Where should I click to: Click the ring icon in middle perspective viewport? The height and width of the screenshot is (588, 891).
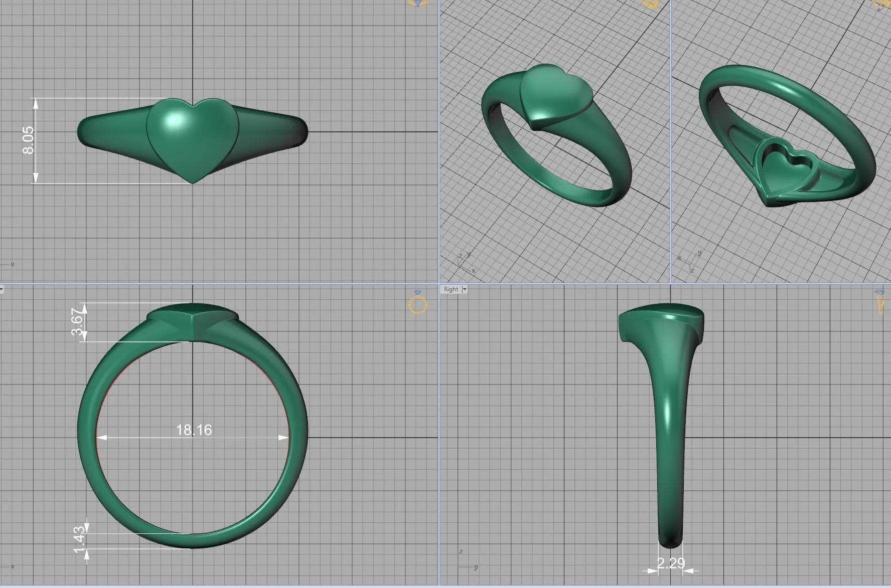(650, 4)
